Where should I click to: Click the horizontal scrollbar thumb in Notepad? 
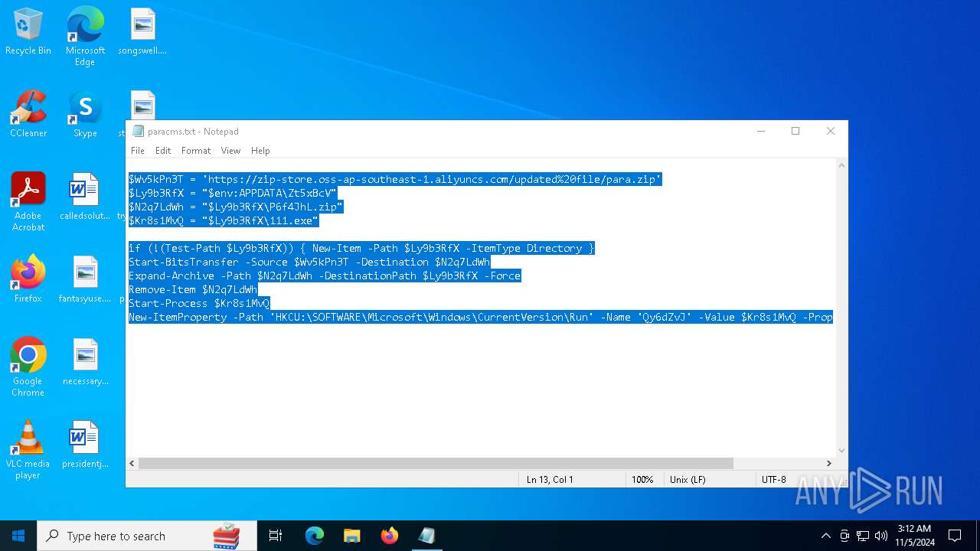(436, 463)
